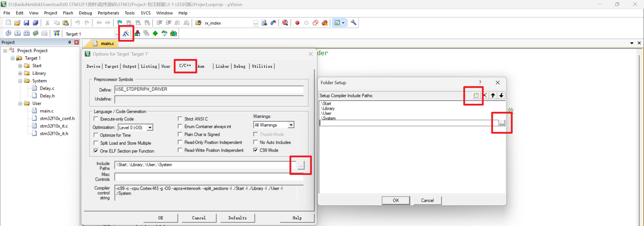
Task: Expand Start group in project tree
Action: tap(20, 66)
